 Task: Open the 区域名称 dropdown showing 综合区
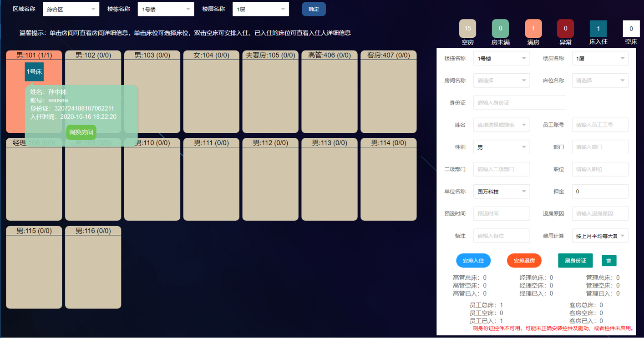point(71,9)
